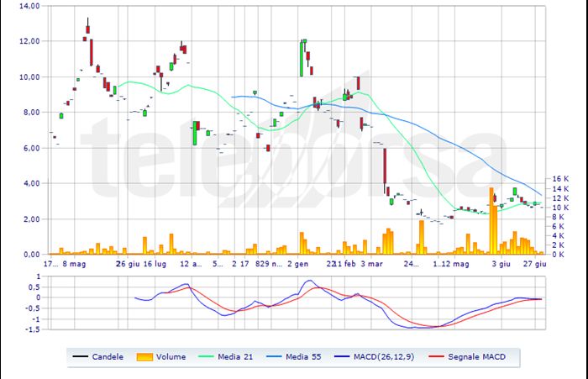588x379 pixels.
Task: Click the 16 lug date label
Action: tap(155, 264)
